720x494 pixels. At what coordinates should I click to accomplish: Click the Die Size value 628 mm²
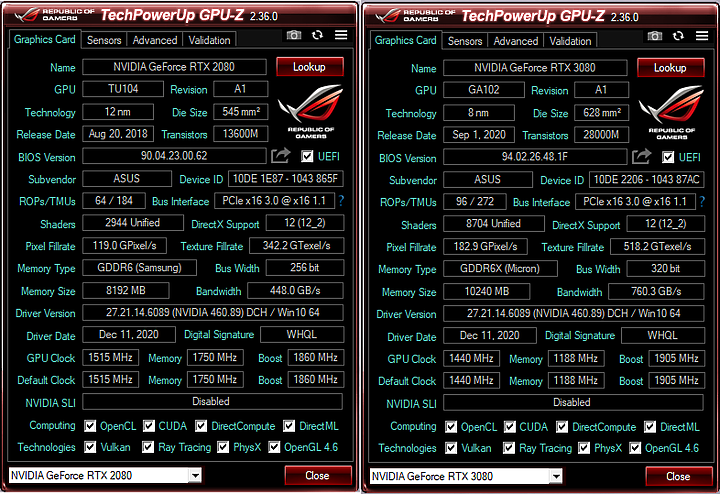point(602,112)
